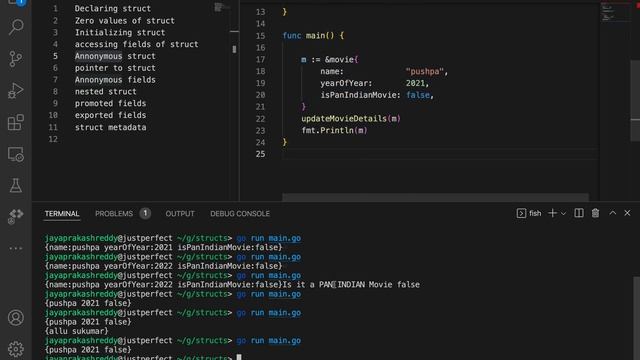Click the fish shell terminal label
The height and width of the screenshot is (360, 640).
pos(535,213)
